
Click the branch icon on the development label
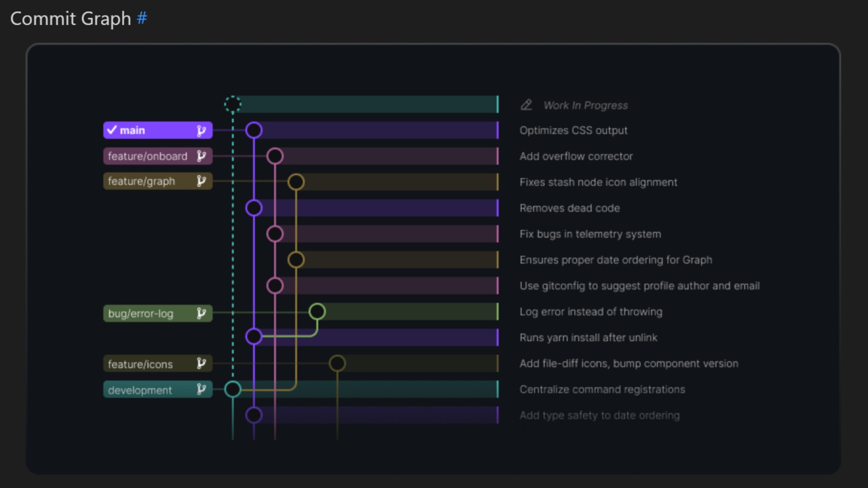(202, 389)
